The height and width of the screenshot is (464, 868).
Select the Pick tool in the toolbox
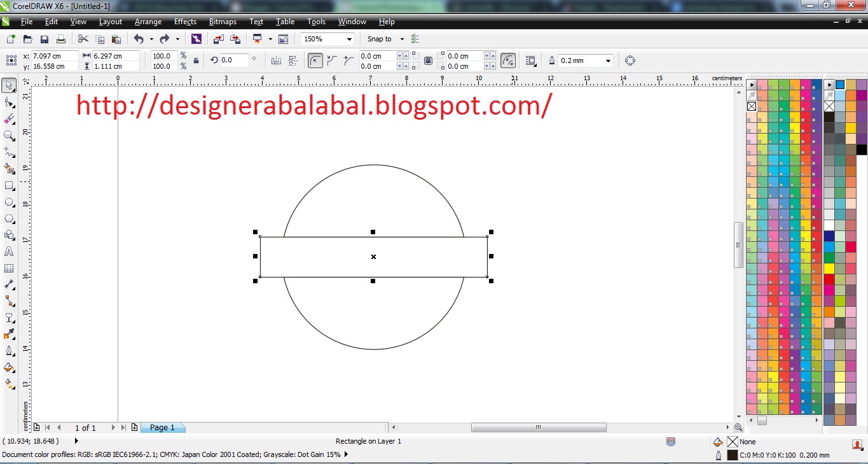tap(10, 85)
